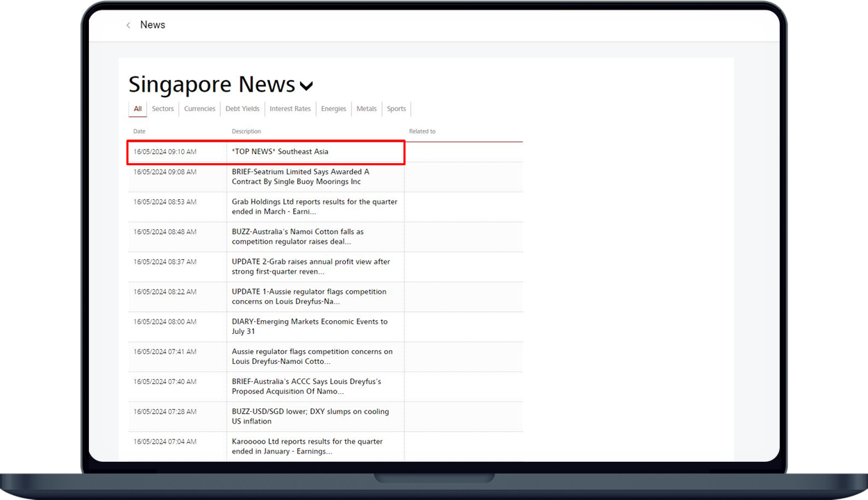Open BRIEF-Seatrium Limited contract story
Viewport: 868px width, 500px height.
click(x=301, y=177)
